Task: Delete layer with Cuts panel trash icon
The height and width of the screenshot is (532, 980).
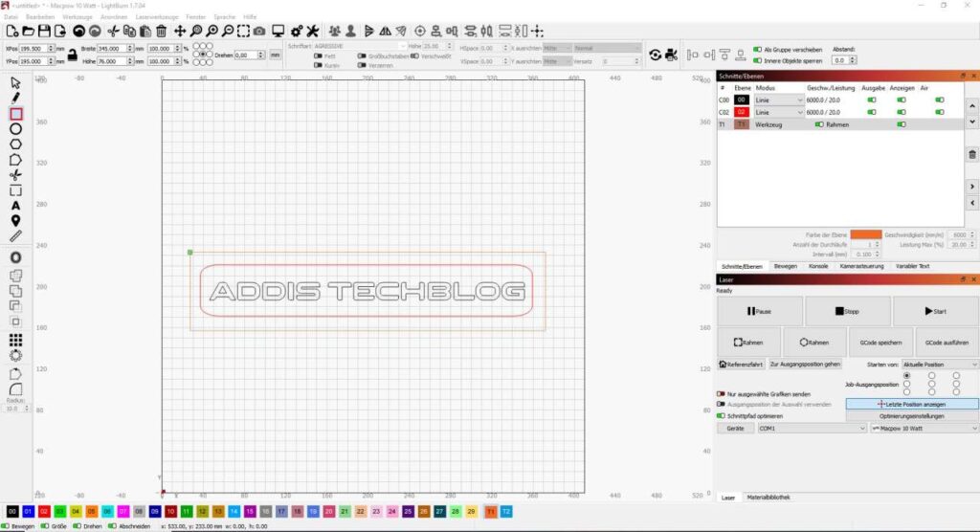Action: [x=972, y=154]
